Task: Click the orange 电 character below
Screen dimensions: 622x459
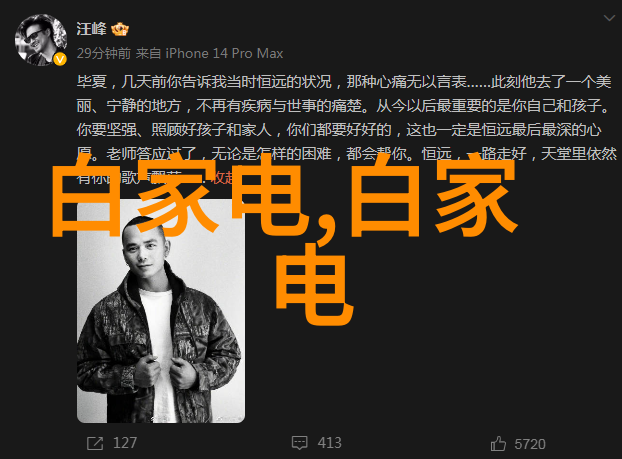Action: click(x=314, y=284)
